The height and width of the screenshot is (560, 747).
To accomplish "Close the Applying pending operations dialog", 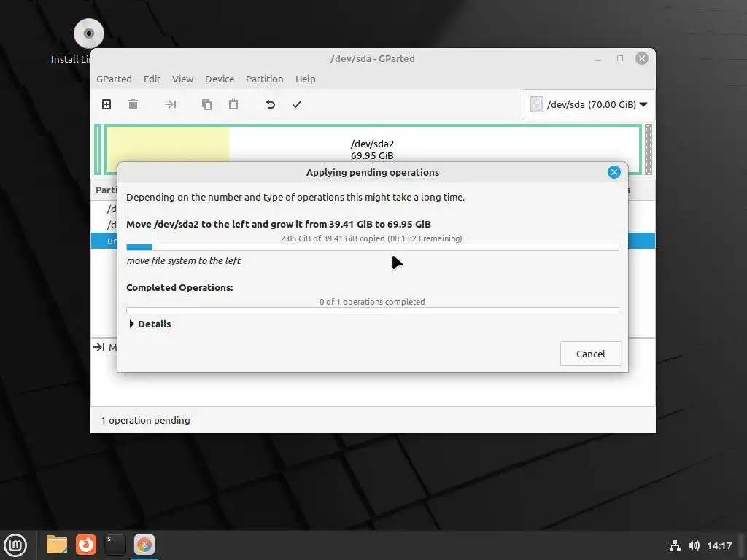I will point(614,172).
